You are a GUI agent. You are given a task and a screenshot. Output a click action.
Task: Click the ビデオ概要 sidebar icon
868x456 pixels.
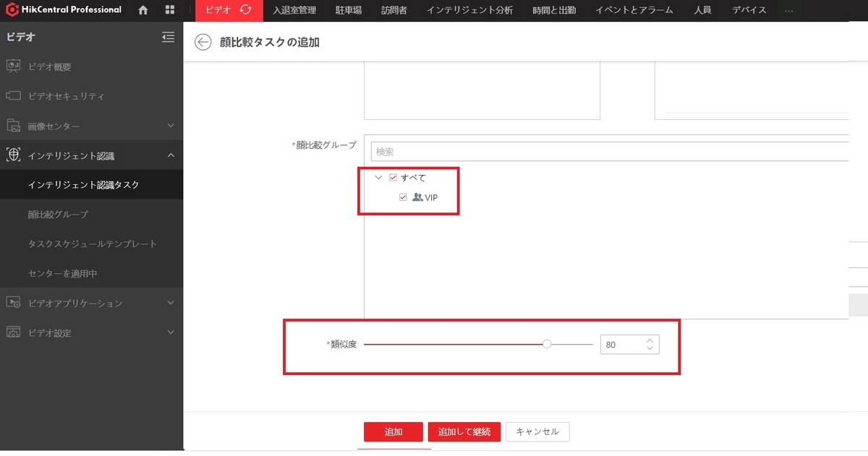[x=13, y=66]
